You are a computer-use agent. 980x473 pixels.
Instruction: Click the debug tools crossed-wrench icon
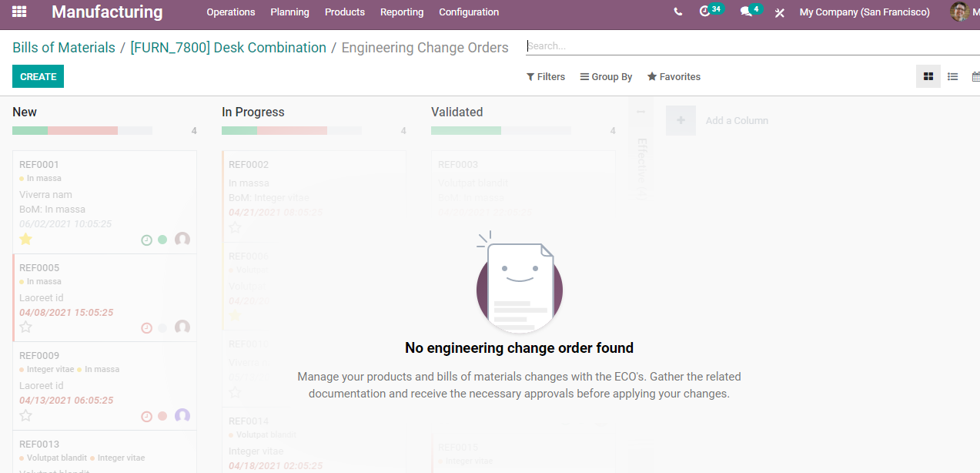(x=780, y=12)
